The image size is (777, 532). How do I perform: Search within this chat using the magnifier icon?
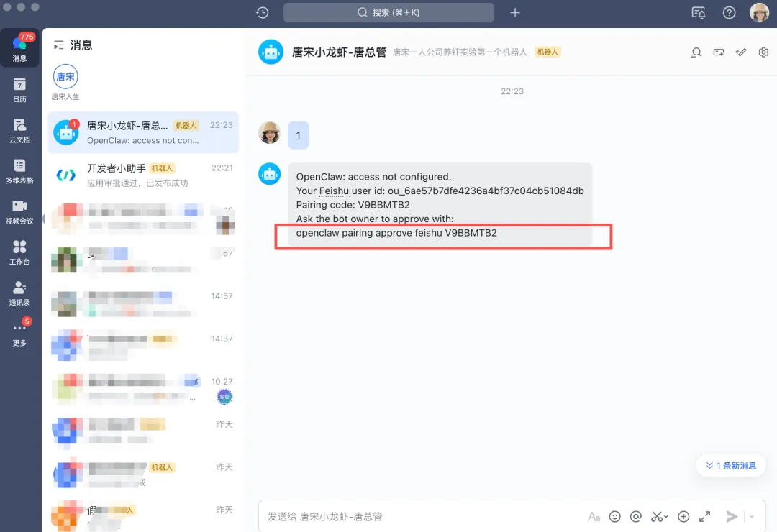tap(696, 52)
